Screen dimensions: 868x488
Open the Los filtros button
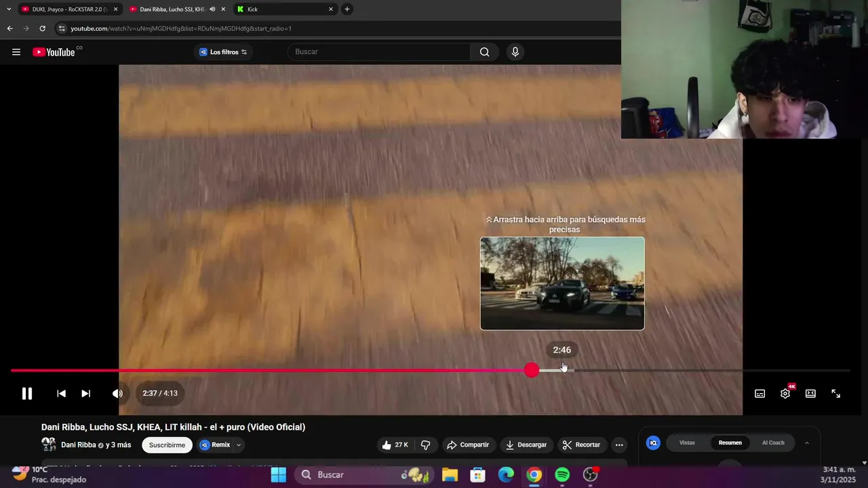tap(223, 52)
